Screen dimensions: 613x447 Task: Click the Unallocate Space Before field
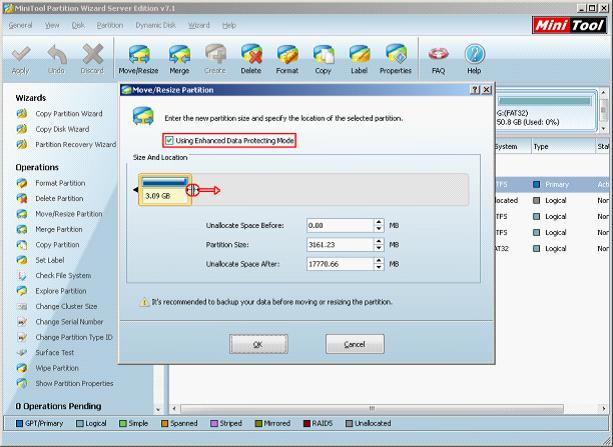(x=340, y=226)
